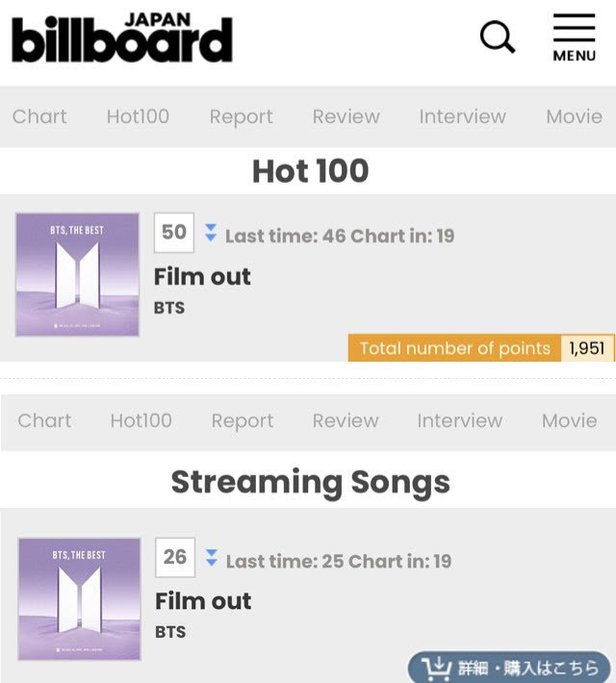This screenshot has height=683, width=616.
Task: Click the down-arrow trend icon at rank 26
Action: 211,559
